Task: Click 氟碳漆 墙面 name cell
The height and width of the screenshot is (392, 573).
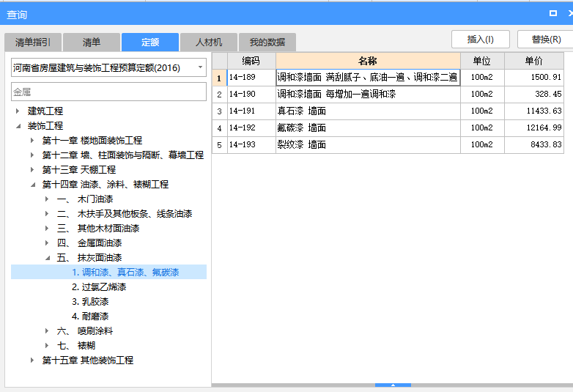Action: click(368, 128)
